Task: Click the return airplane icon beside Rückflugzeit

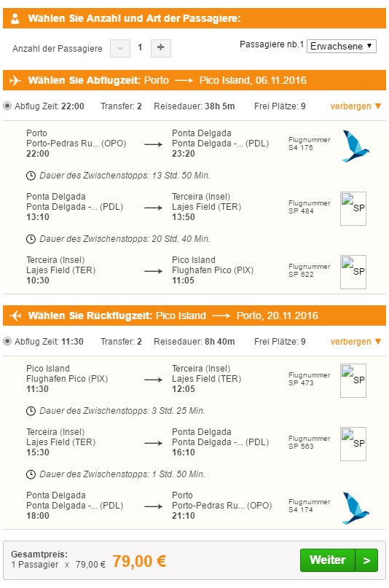Action: (x=15, y=315)
